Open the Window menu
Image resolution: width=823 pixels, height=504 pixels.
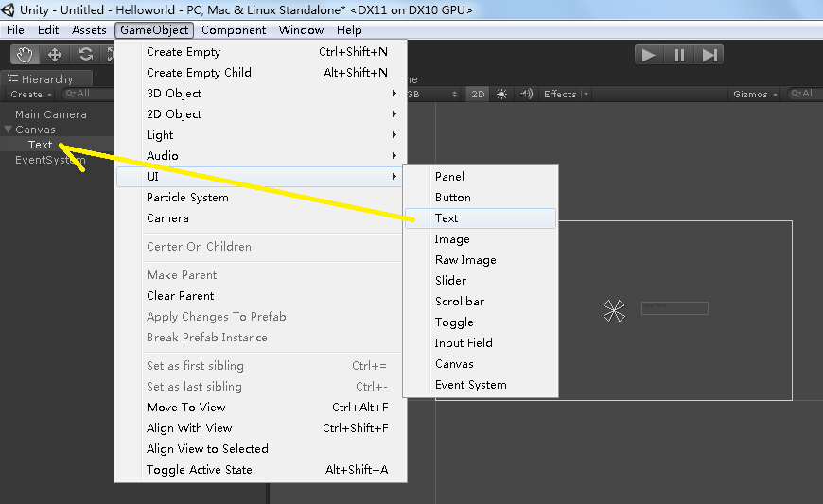[301, 30]
